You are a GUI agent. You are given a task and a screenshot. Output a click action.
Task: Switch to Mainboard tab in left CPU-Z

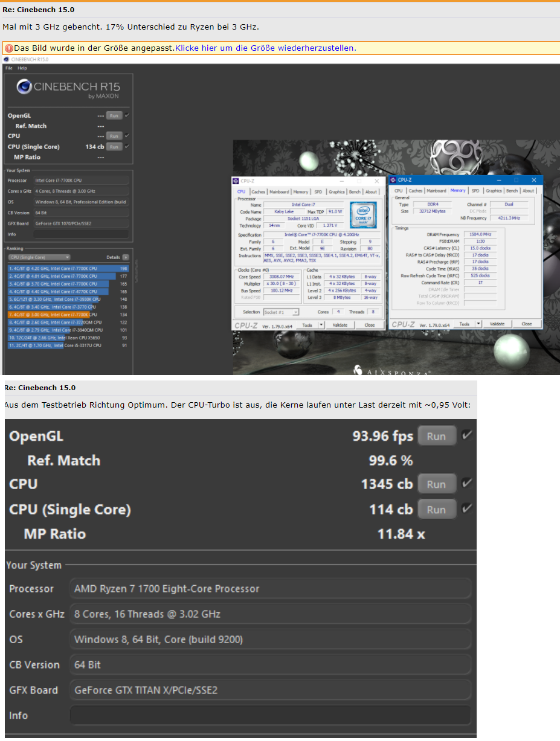[x=279, y=192]
